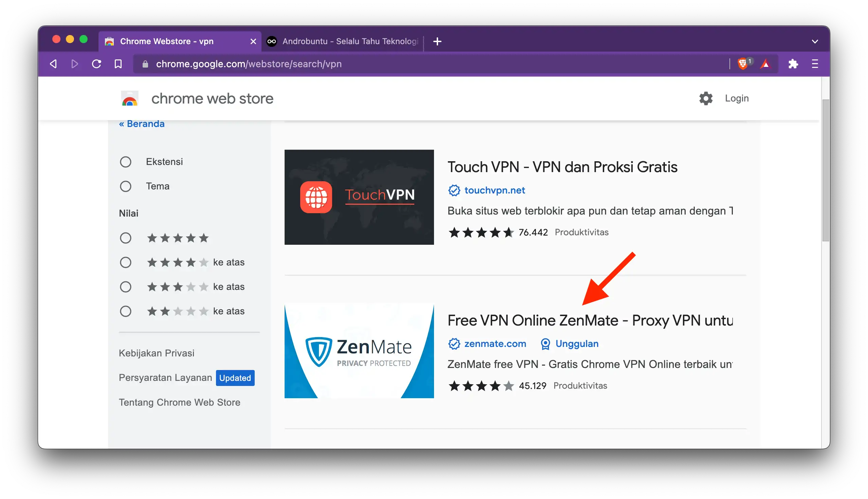
Task: Open the Brave Shields icon in address bar
Action: tap(743, 64)
